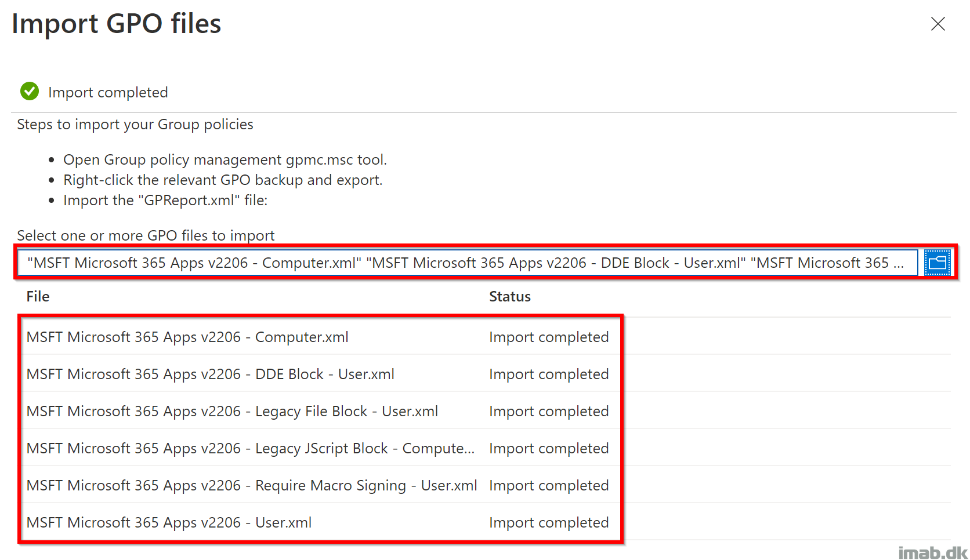
Task: Click the folder browse icon
Action: (938, 263)
